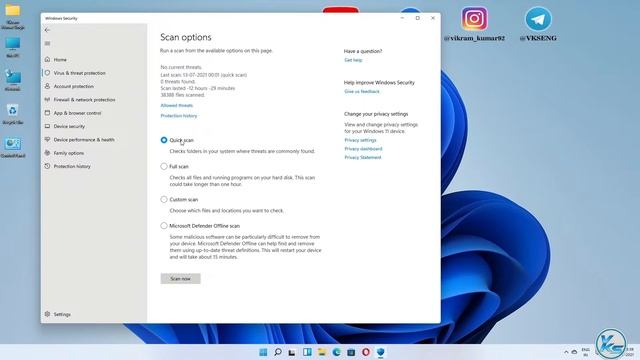Click the Give us feedback link
The image size is (640, 360).
point(362,91)
